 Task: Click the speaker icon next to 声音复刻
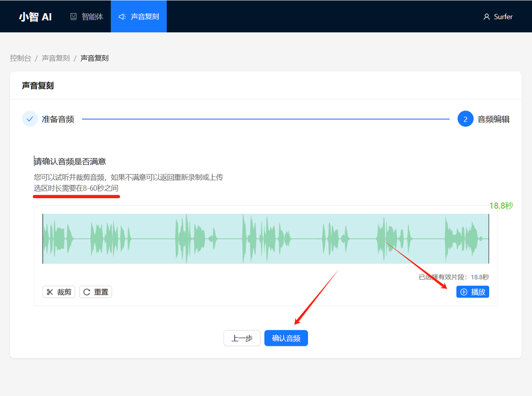121,16
